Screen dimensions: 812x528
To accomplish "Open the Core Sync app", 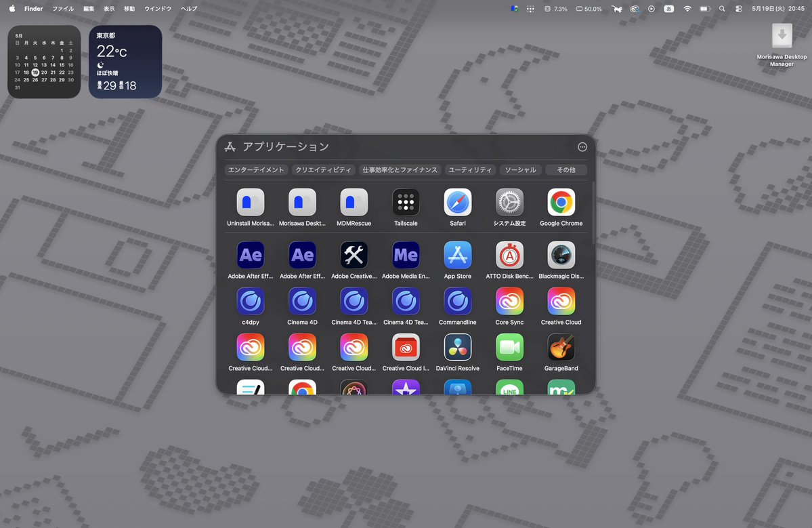I will [509, 302].
